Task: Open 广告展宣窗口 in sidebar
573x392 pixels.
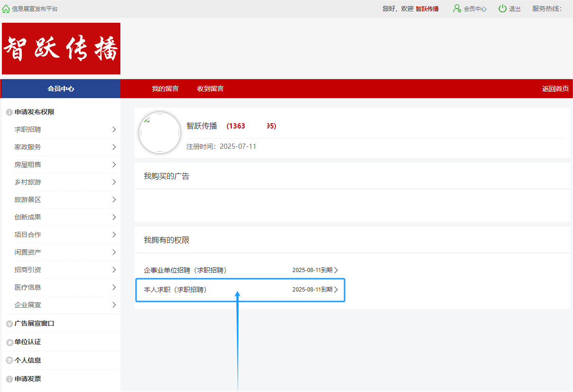Action: click(35, 324)
